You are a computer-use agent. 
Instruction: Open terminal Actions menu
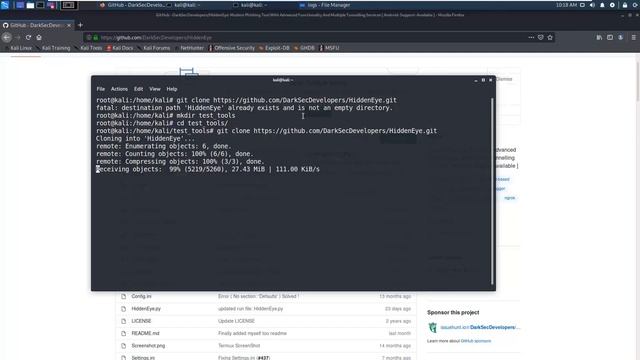pos(119,89)
